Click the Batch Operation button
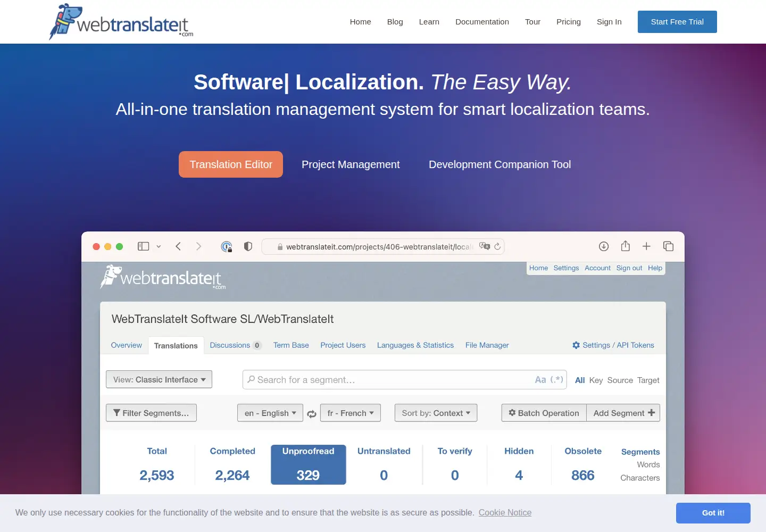766x532 pixels. (x=544, y=413)
